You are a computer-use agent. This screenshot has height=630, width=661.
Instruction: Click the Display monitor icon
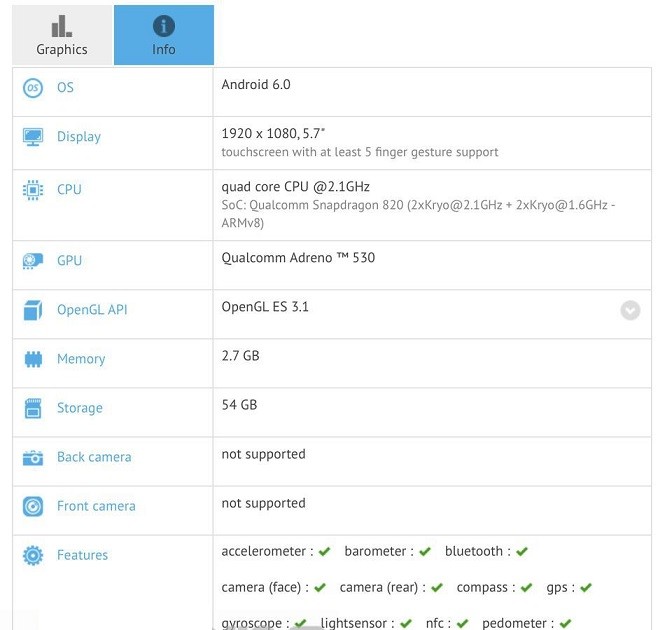(x=33, y=137)
